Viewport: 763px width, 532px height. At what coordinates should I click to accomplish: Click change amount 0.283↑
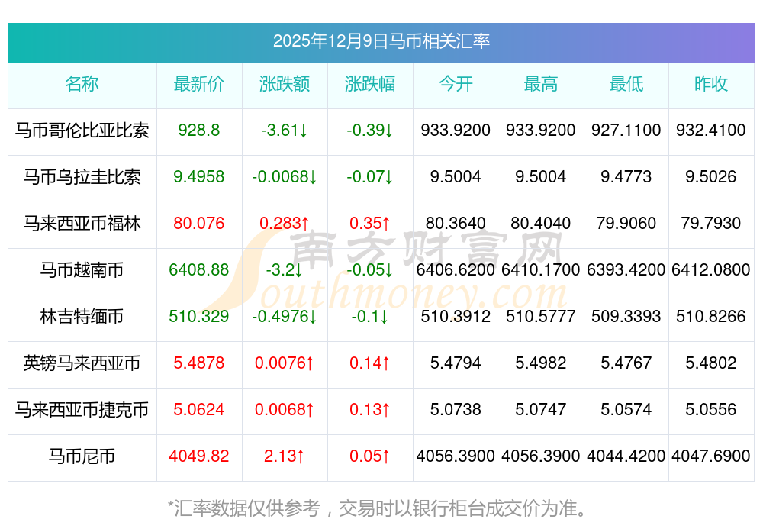pos(284,224)
